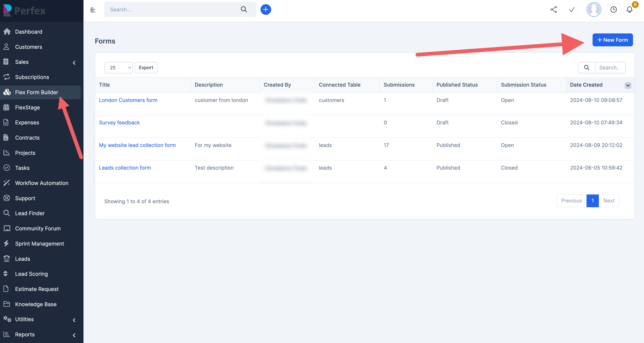Toggle the sidebar with hamburger icon

(x=92, y=10)
